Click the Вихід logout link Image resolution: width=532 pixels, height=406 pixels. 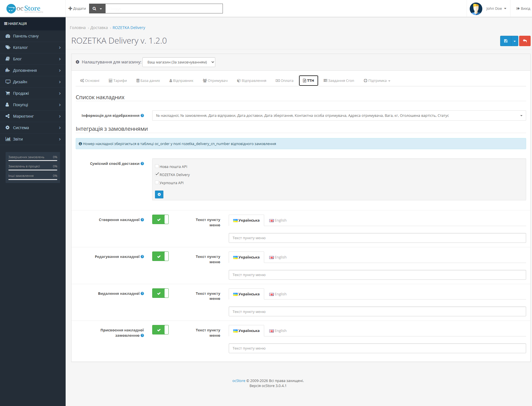pyautogui.click(x=523, y=9)
